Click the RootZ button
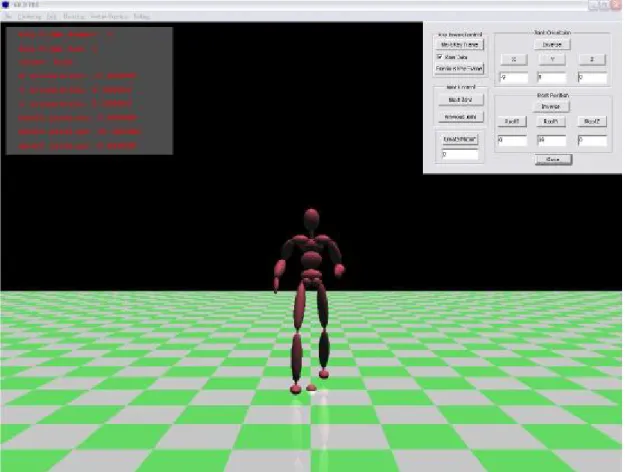The width and height of the screenshot is (625, 472). pos(592,121)
